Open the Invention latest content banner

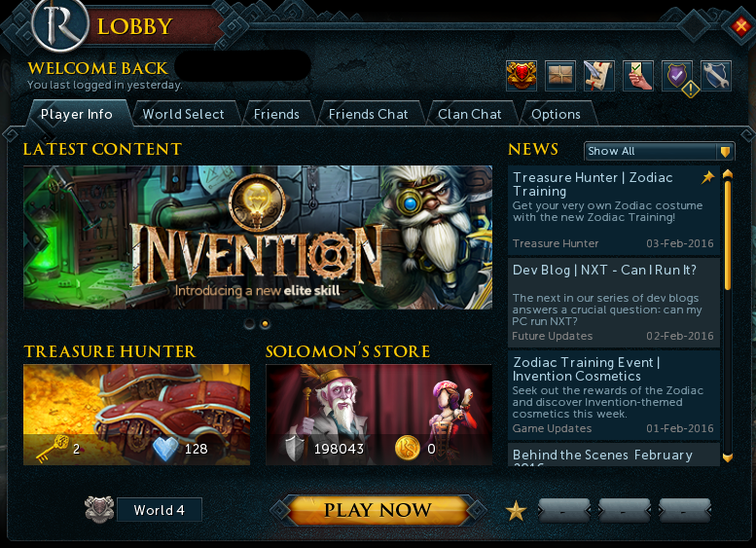pos(258,237)
